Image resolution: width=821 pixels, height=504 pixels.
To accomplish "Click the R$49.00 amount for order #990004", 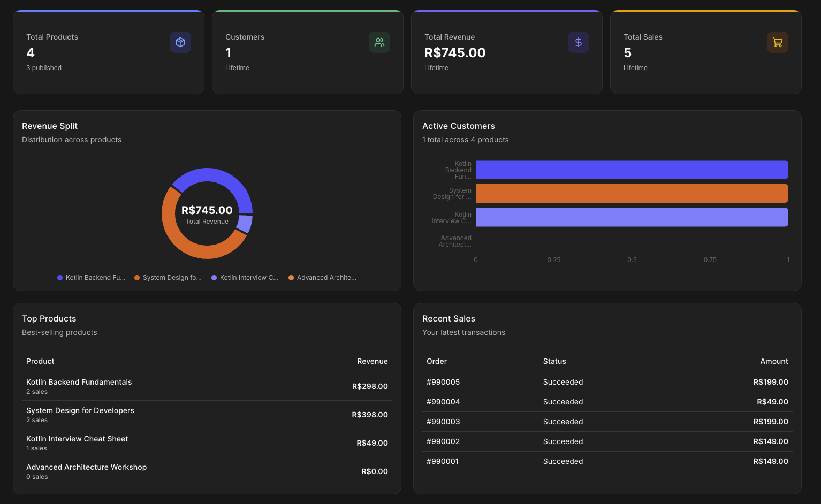I will coord(772,402).
